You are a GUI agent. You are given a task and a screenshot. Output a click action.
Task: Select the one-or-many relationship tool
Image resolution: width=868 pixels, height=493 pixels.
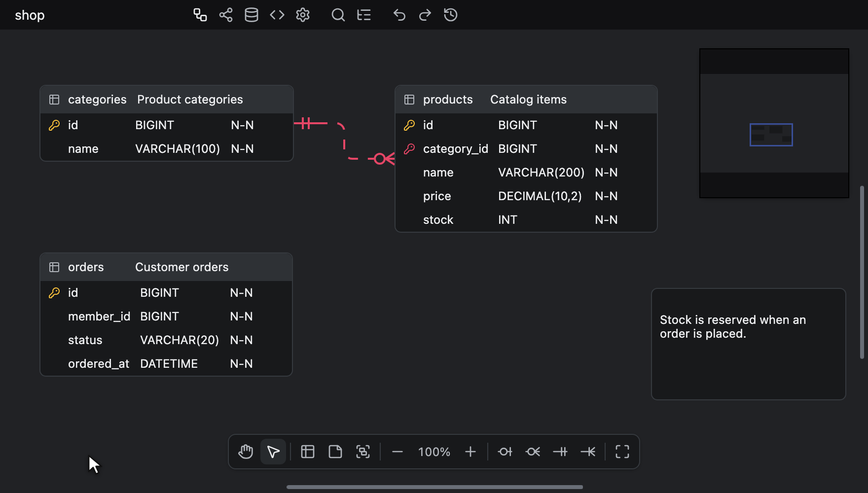pos(588,452)
